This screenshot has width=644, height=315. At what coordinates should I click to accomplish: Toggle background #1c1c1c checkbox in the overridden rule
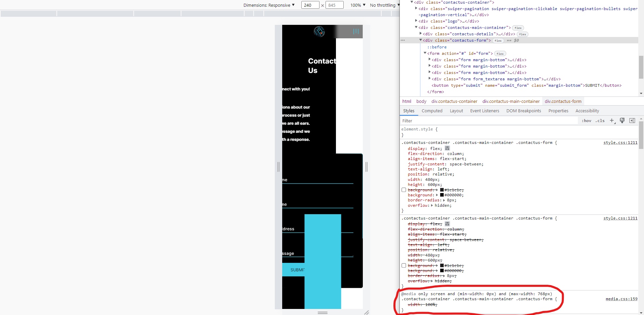[404, 266]
